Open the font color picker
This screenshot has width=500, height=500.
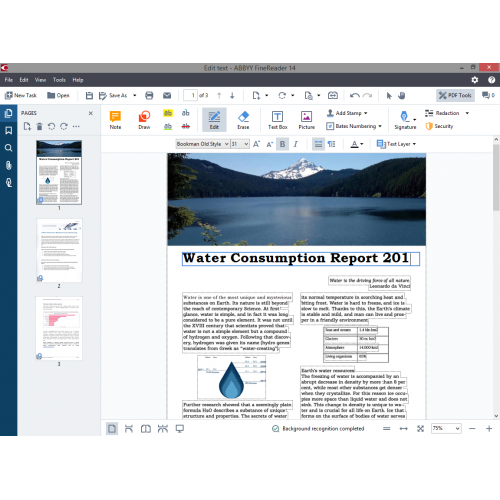pyautogui.click(x=357, y=144)
